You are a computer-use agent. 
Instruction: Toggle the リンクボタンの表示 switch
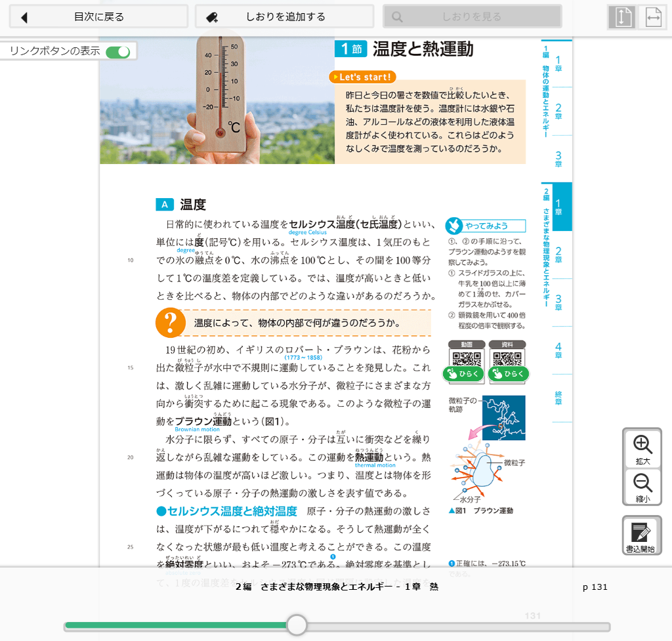pyautogui.click(x=118, y=52)
